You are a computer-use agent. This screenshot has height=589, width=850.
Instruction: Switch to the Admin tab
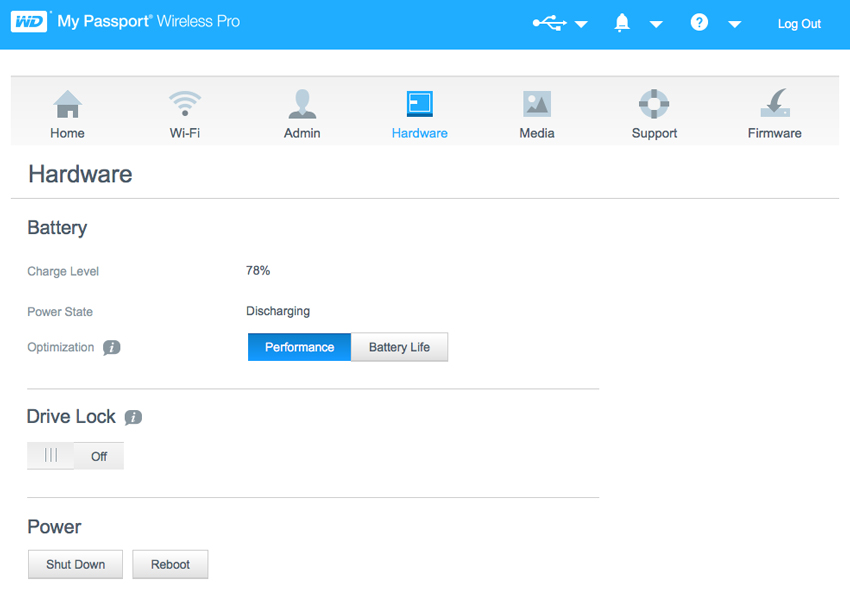pos(302,114)
